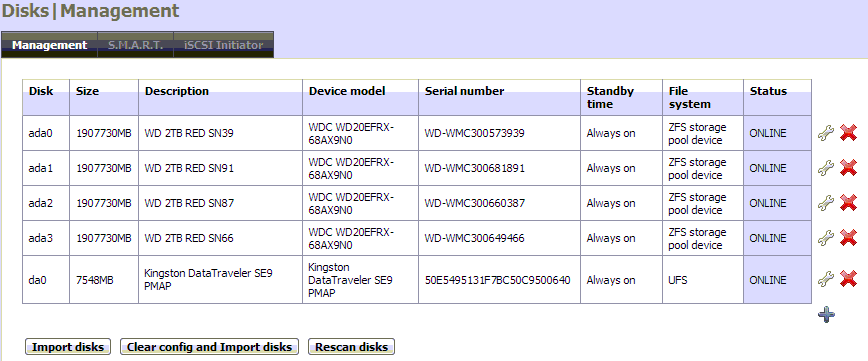This screenshot has height=361, width=868.
Task: Click Clear config and Import disks
Action: pyautogui.click(x=209, y=347)
